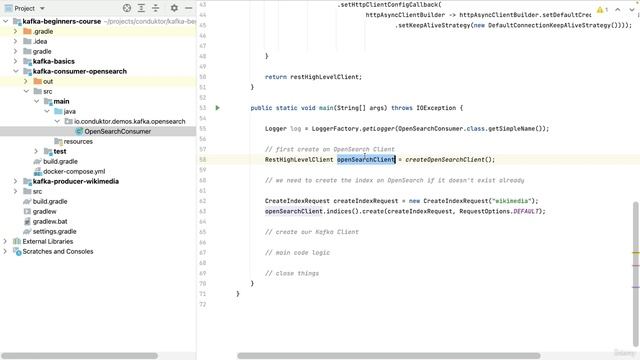Click the External Libraries icon
640x360 pixels.
pos(17,241)
